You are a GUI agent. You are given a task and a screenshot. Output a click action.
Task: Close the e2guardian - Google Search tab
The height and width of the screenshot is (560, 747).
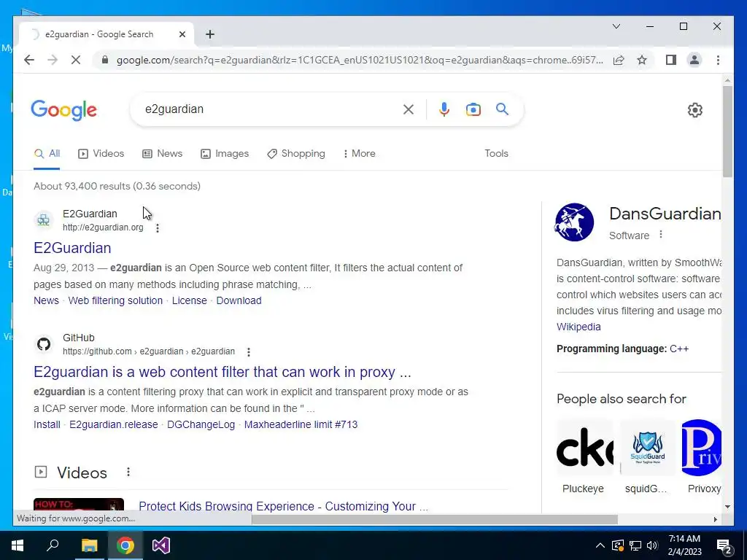point(182,34)
